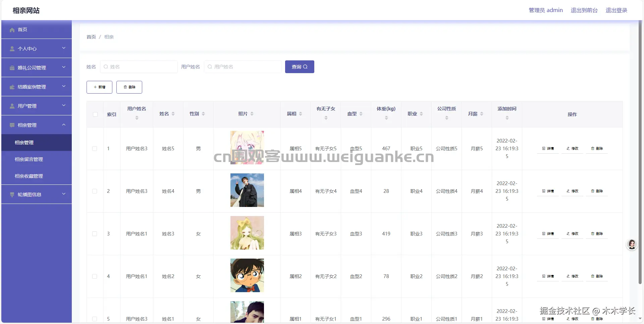Open 相亲收藏管理 in the sidebar

pyautogui.click(x=37, y=176)
